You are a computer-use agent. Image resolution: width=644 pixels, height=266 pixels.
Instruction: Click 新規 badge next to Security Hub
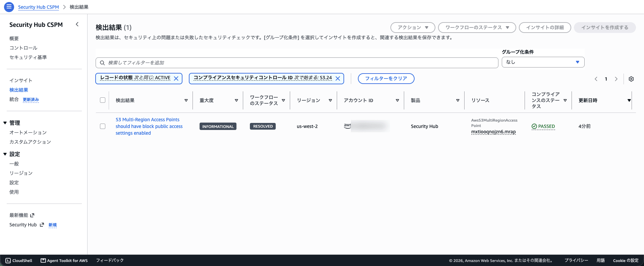point(53,225)
